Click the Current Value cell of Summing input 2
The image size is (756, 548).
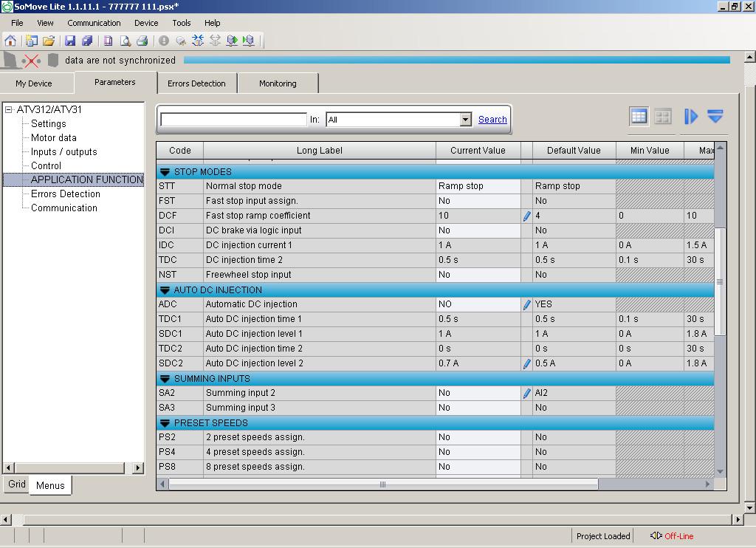(478, 393)
